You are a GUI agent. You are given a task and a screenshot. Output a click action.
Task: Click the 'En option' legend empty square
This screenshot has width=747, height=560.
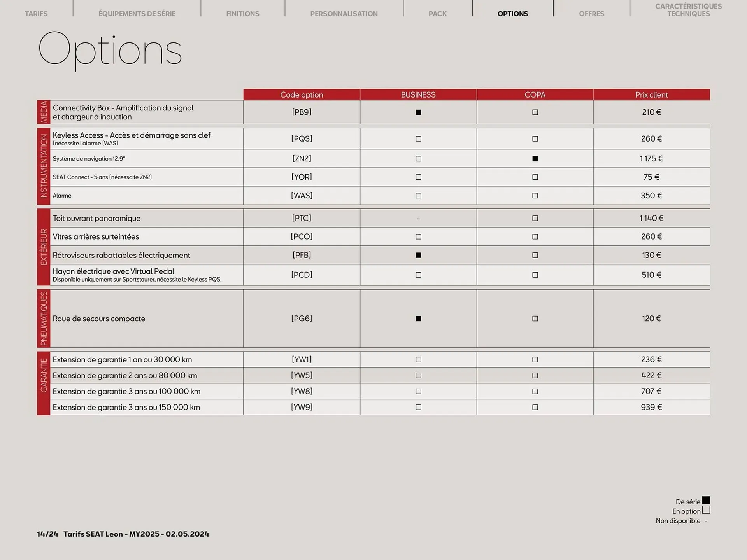tap(706, 510)
